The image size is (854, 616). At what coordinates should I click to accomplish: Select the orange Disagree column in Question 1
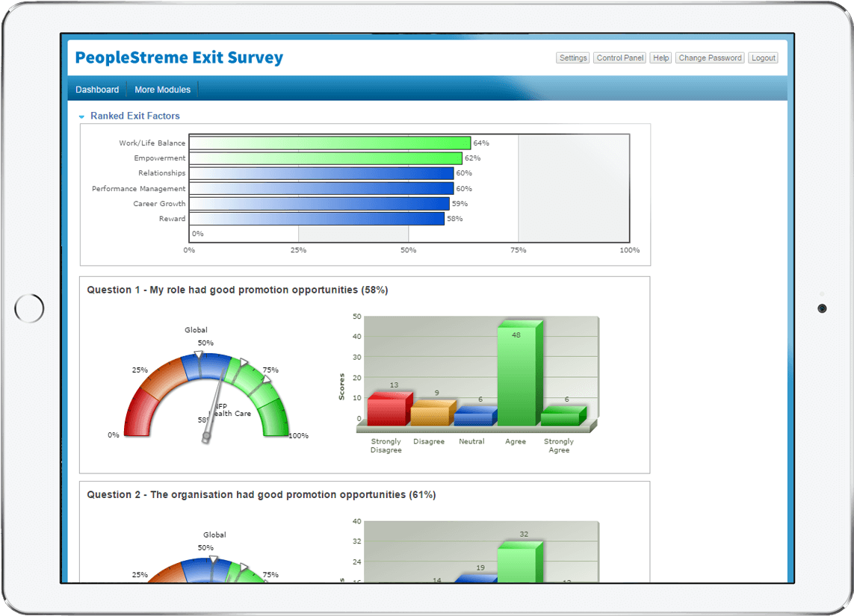pos(430,413)
